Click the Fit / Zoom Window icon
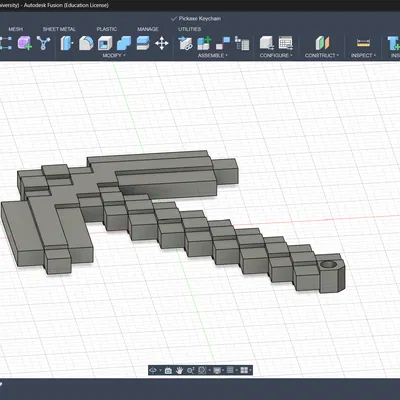 point(202,370)
